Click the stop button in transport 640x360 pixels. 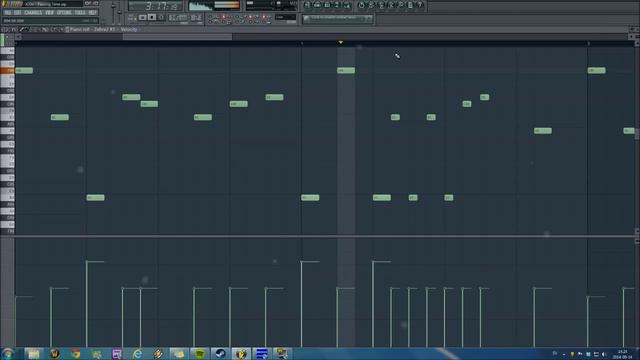click(152, 18)
